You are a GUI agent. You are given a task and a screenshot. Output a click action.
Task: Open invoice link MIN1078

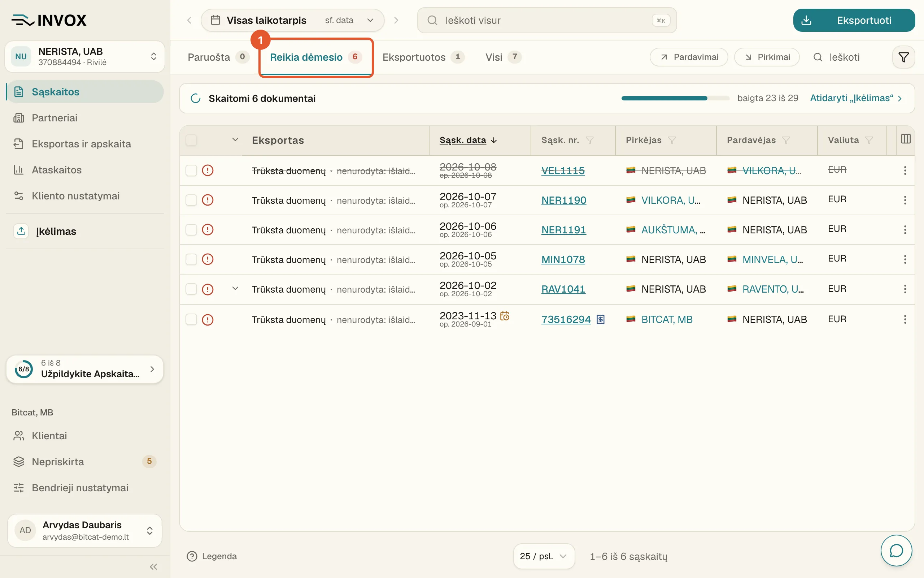[563, 260]
